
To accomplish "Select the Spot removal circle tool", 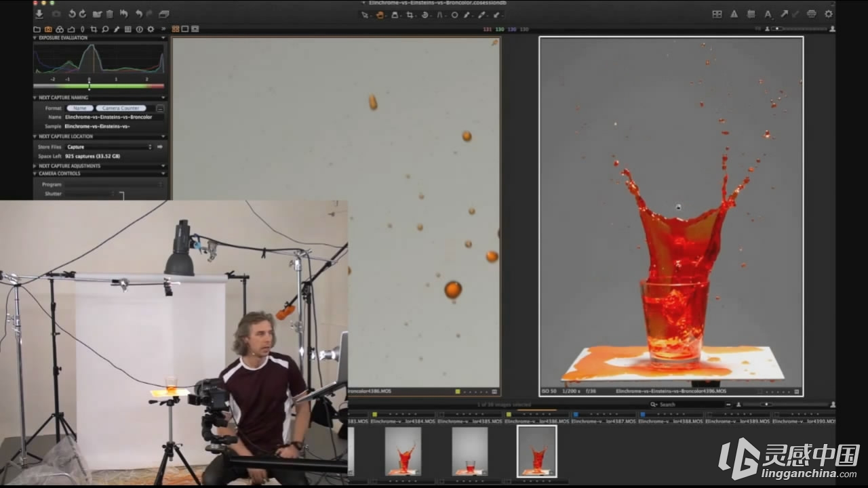I will (x=454, y=15).
